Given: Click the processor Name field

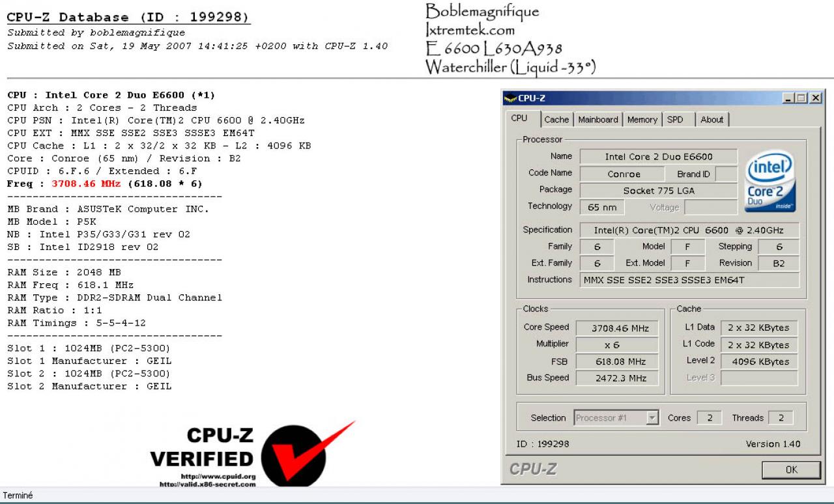Looking at the screenshot, I should point(659,157).
